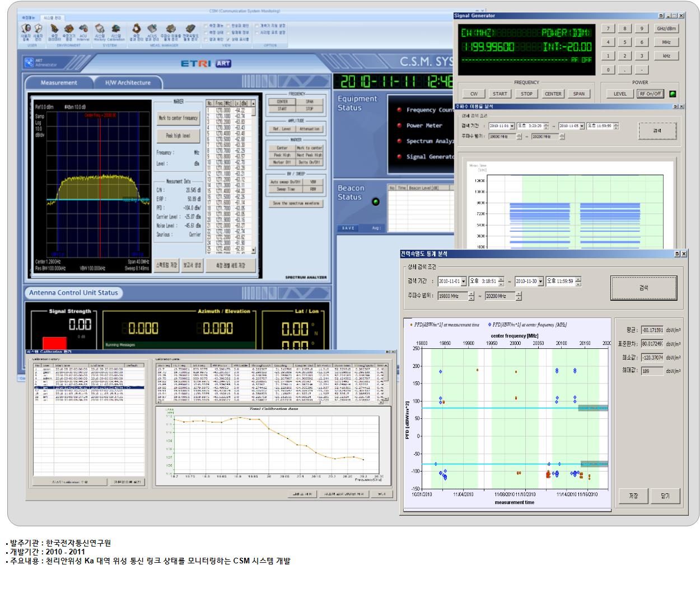Open the middle ENVIRONMENT ribbon icon
Viewport: 700px width, 602px height.
click(69, 32)
